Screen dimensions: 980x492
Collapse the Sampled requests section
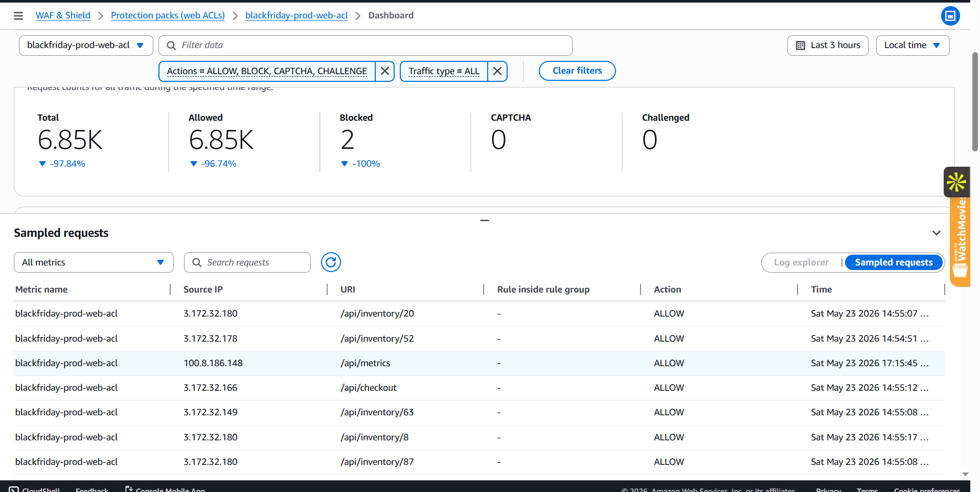[x=936, y=233]
